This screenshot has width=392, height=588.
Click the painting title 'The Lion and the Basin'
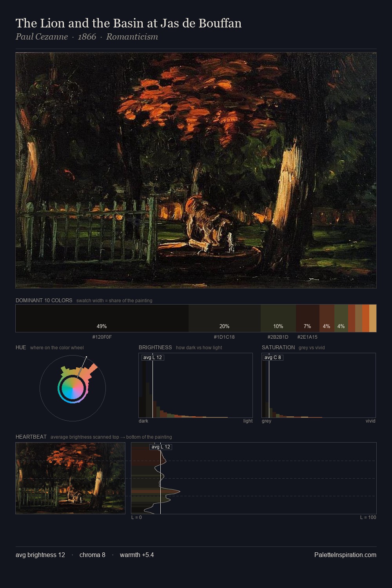[129, 23]
